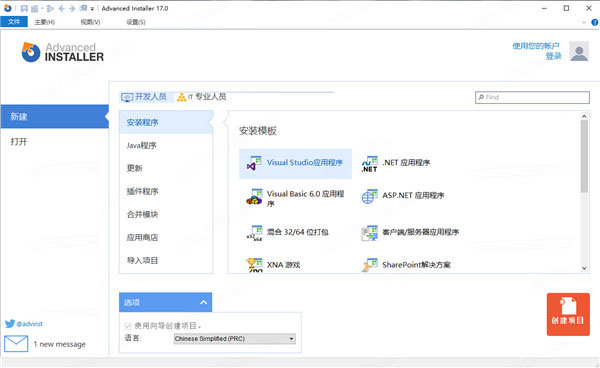This screenshot has height=368, width=600.
Task: Select the 应用商店 category
Action: point(166,237)
